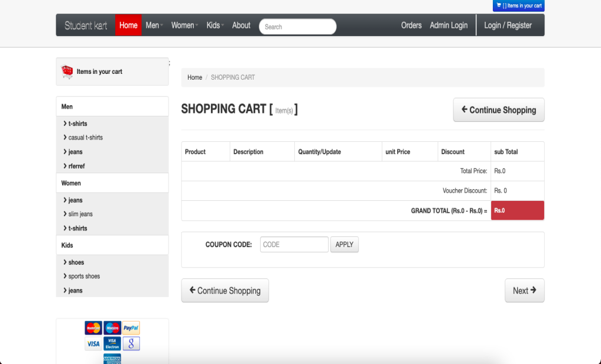The image size is (601, 364).
Task: Select casual t-shirts under Men category
Action: 85,138
